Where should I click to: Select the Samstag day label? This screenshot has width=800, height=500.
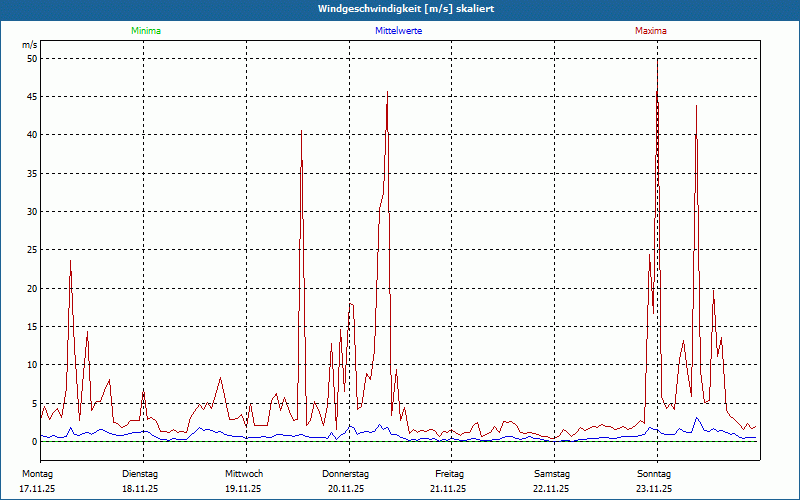tap(552, 473)
